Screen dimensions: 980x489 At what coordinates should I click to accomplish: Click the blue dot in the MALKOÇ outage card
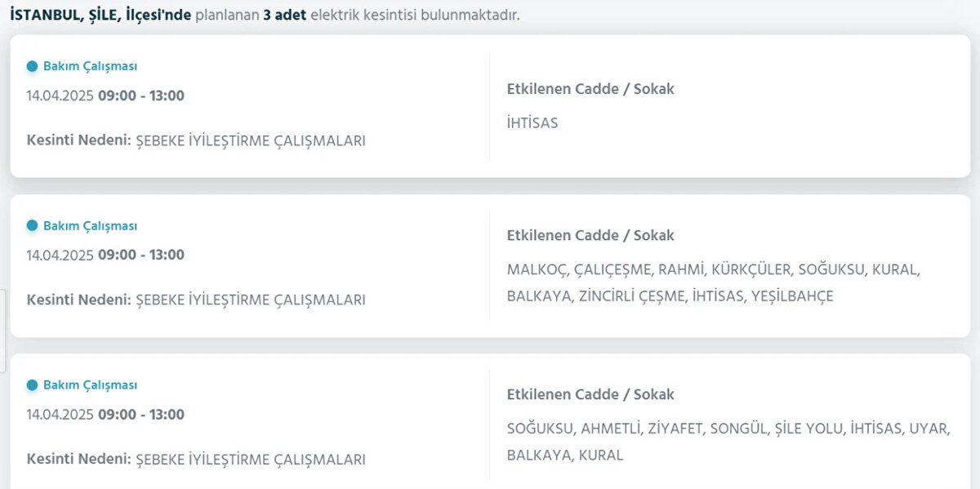pos(33,225)
